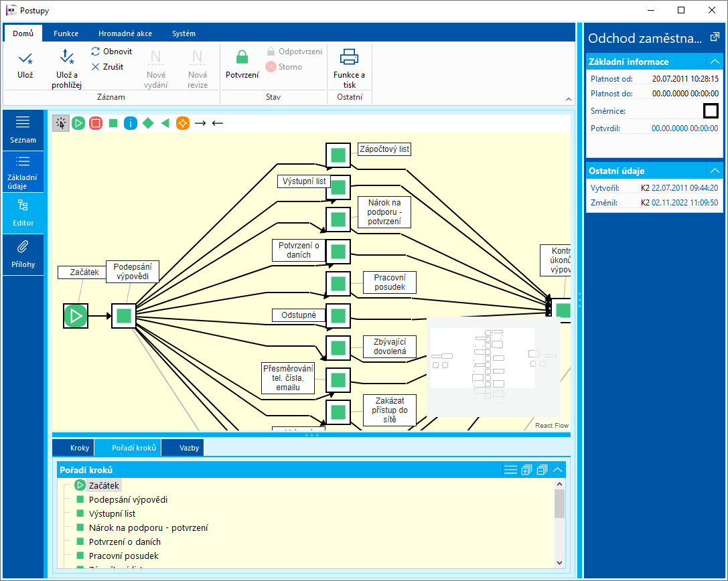This screenshot has height=581, width=728.
Task: Collapse the Pořadí kroků panel
Action: [558, 470]
